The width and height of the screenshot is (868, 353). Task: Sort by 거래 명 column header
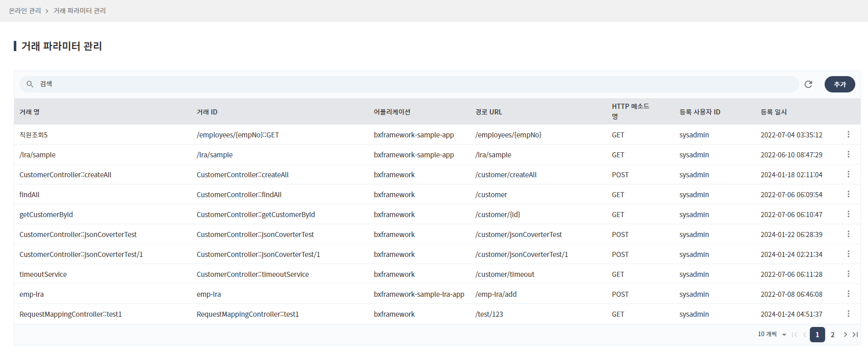[30, 112]
